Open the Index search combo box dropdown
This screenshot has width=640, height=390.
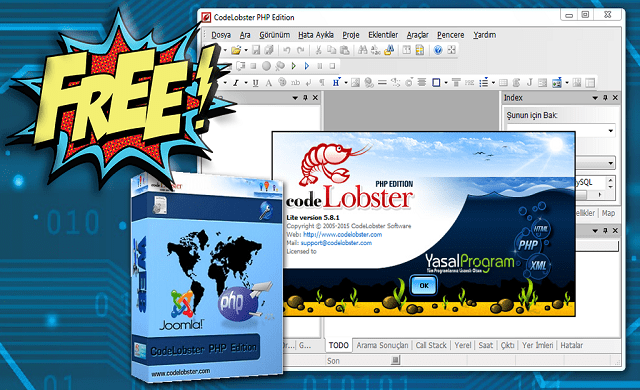tap(611, 131)
